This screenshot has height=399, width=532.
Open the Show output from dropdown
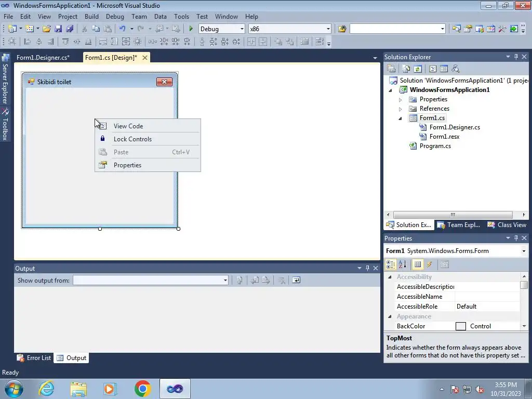(x=225, y=280)
